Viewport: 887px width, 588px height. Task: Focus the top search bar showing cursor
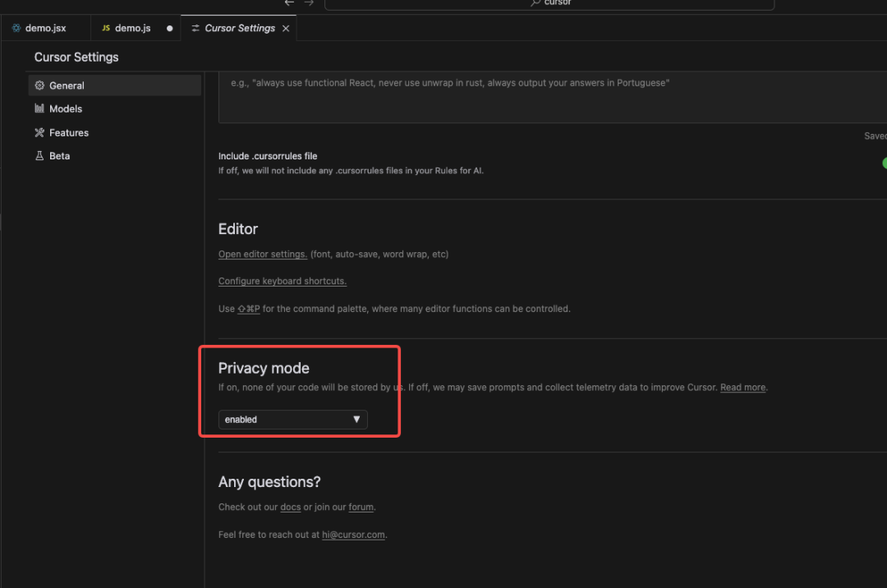pyautogui.click(x=549, y=3)
